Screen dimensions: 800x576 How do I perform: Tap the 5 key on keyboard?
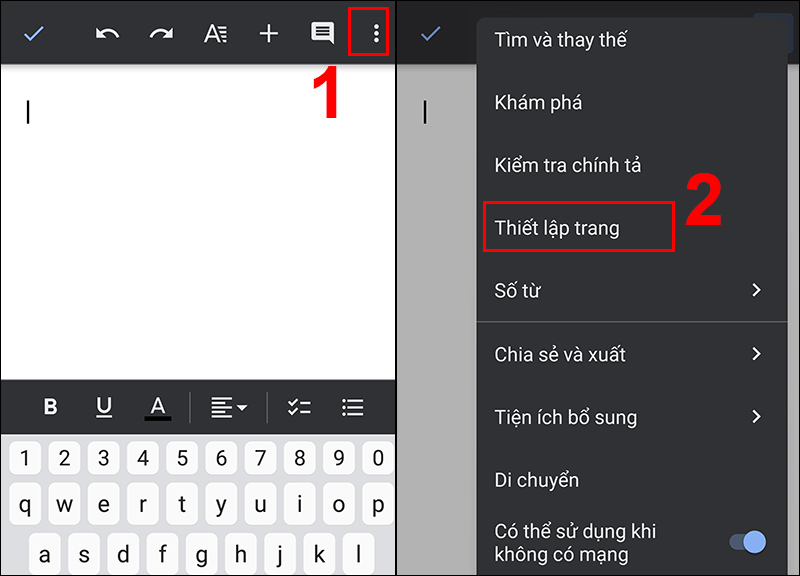[x=182, y=458]
